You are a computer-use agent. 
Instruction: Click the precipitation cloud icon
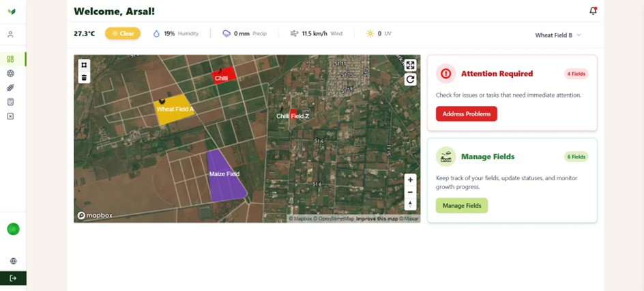226,33
